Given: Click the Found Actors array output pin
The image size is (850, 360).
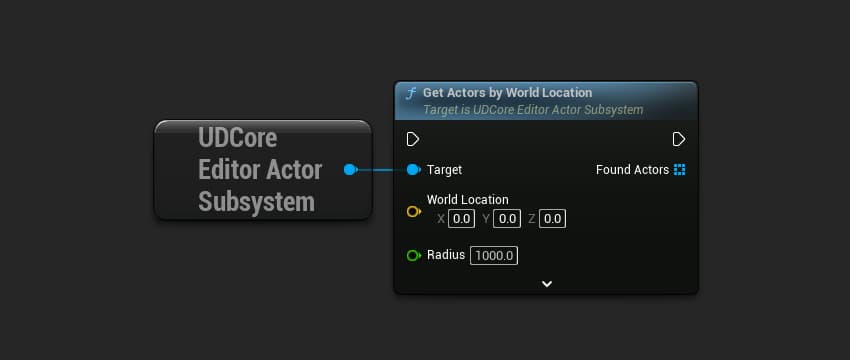Looking at the screenshot, I should coord(679,170).
